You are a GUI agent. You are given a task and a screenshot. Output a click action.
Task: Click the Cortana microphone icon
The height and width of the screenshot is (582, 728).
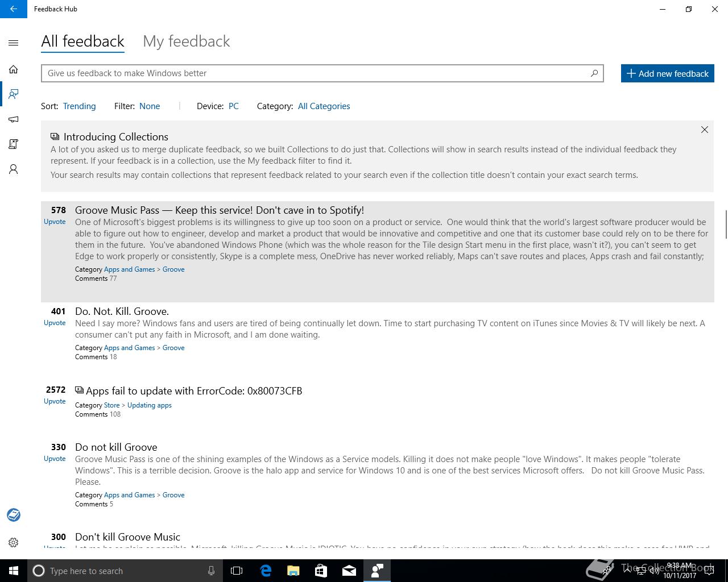click(x=211, y=571)
